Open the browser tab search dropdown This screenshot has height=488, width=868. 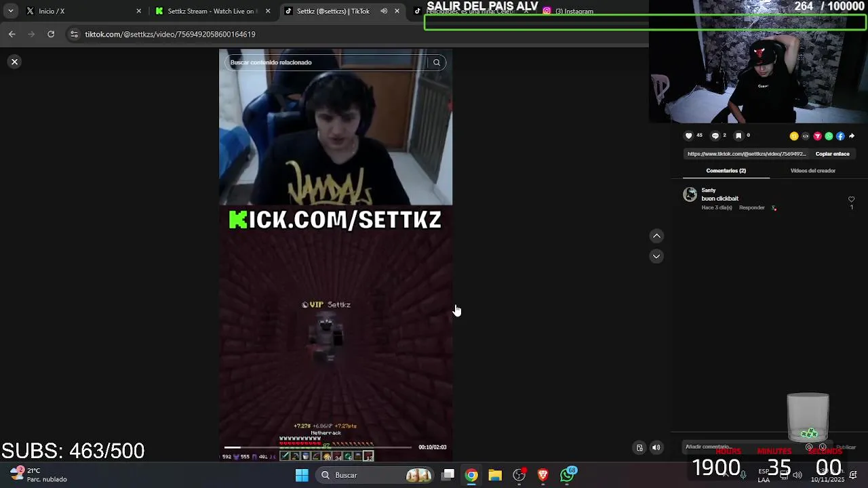pos(10,11)
